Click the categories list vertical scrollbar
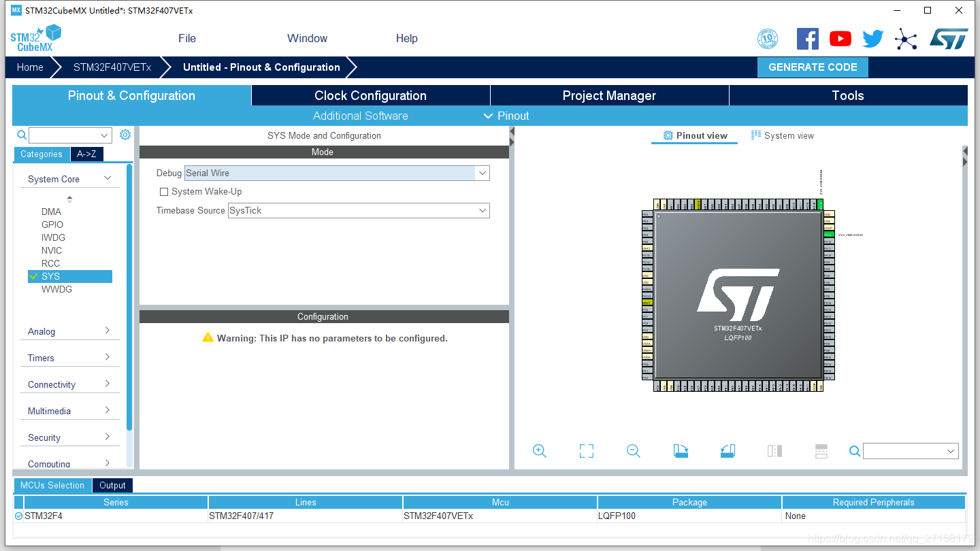Screen dimensions: 980x551 point(129,297)
